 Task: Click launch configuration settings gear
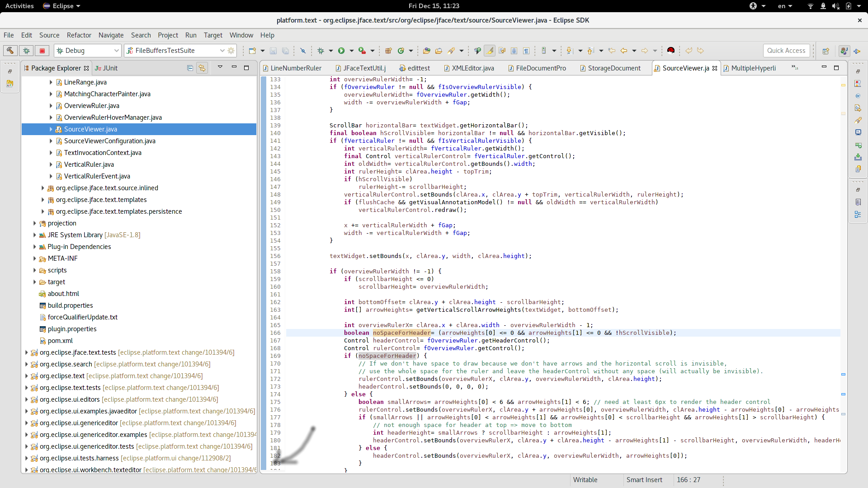[x=231, y=51]
